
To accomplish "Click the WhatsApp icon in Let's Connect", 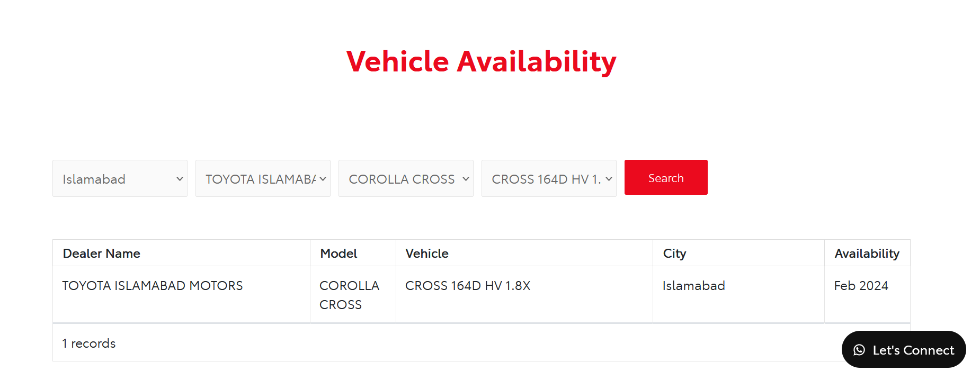I will pos(859,350).
